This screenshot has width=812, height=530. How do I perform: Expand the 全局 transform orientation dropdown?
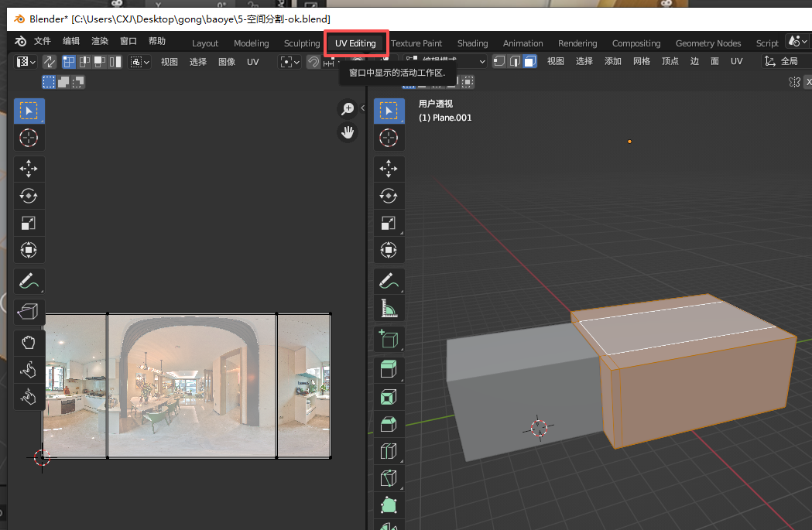[x=782, y=62]
